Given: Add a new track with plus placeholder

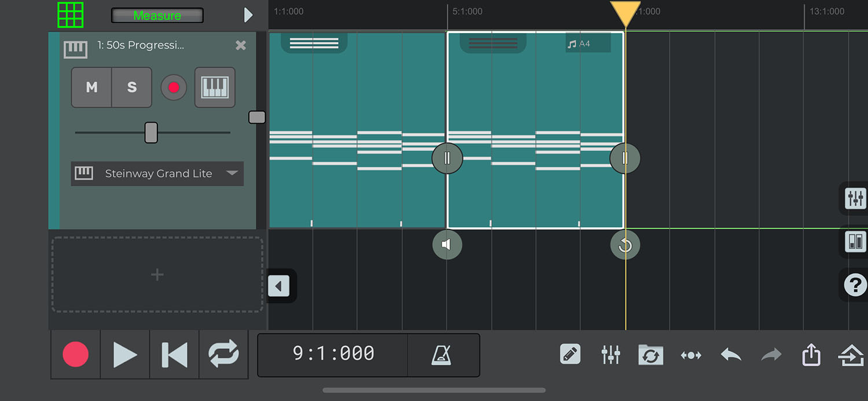Looking at the screenshot, I should coord(157,275).
